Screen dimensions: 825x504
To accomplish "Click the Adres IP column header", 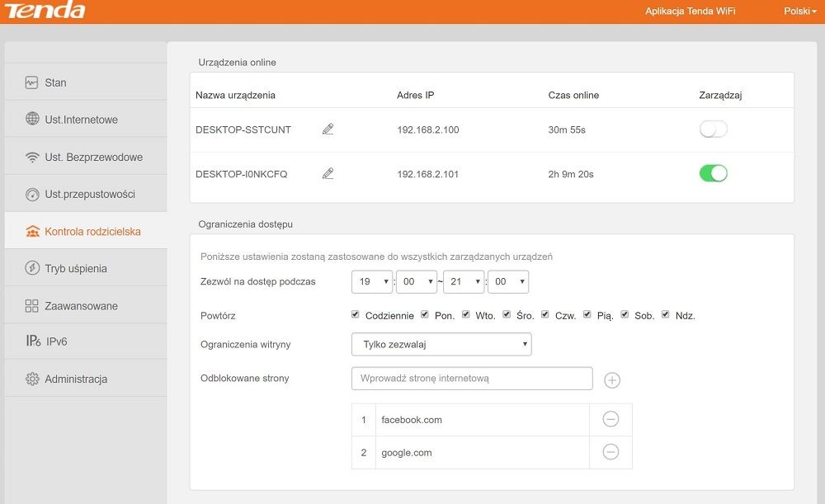I will 415,95.
